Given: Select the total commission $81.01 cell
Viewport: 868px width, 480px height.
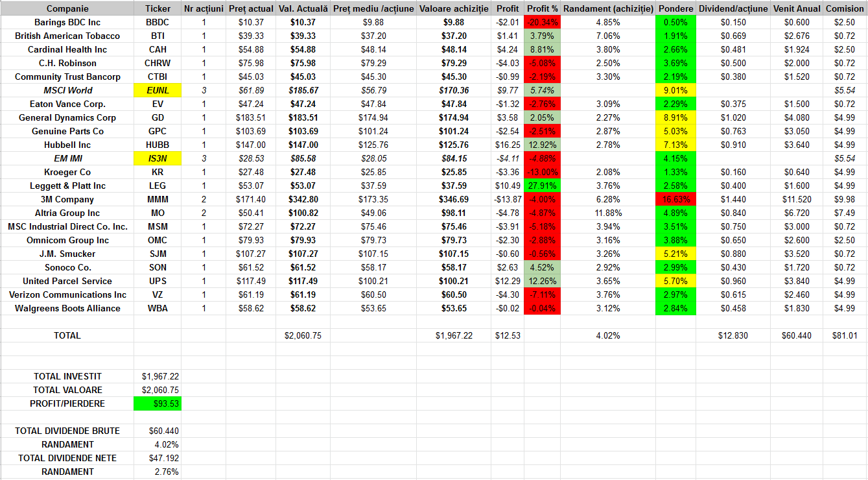Looking at the screenshot, I should pyautogui.click(x=845, y=335).
